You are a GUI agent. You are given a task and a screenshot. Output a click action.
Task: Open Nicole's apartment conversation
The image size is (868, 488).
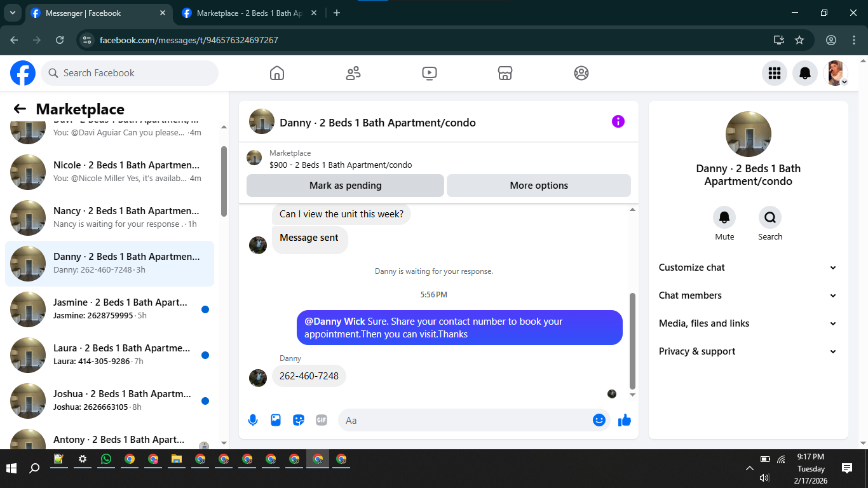pyautogui.click(x=109, y=172)
